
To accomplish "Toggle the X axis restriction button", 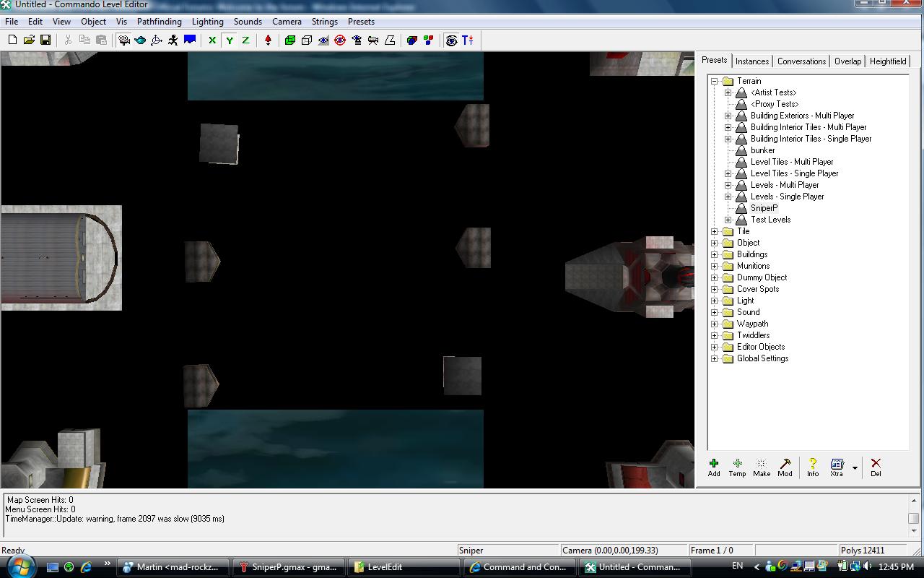I will 212,40.
